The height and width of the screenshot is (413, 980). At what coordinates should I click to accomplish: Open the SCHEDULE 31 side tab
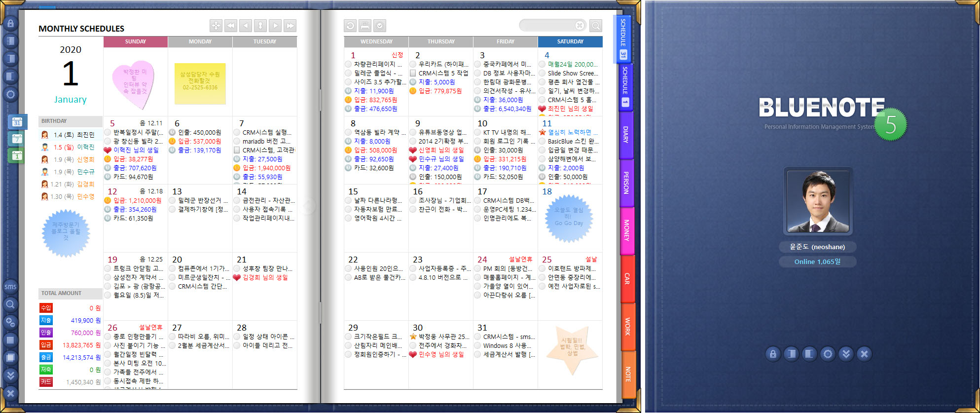click(x=623, y=38)
